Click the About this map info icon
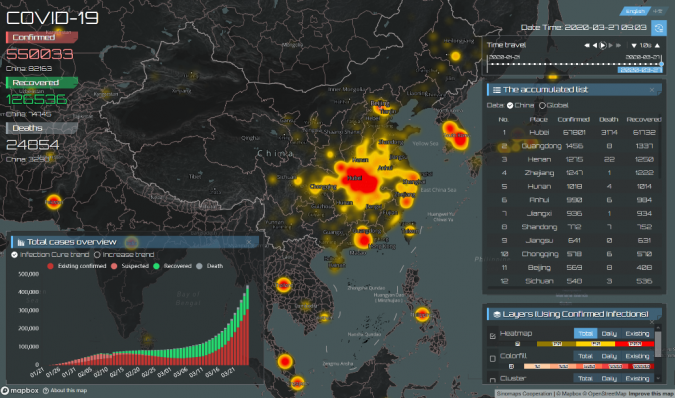Viewport: 675px width, 398px height. click(x=46, y=391)
